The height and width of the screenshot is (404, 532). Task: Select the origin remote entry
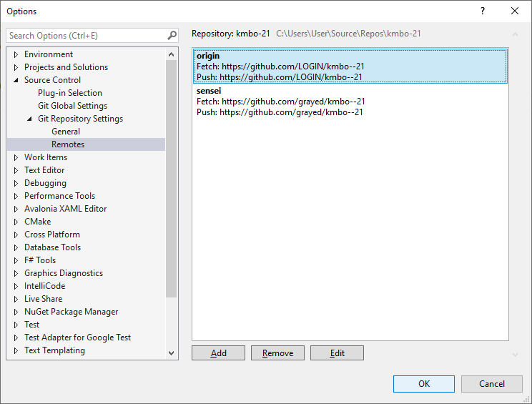[350, 66]
